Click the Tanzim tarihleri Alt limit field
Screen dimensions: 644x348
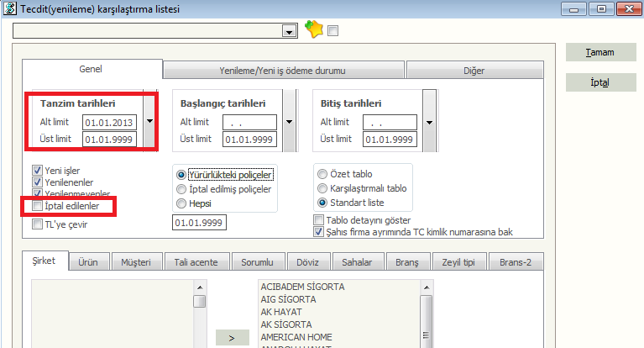(x=108, y=122)
